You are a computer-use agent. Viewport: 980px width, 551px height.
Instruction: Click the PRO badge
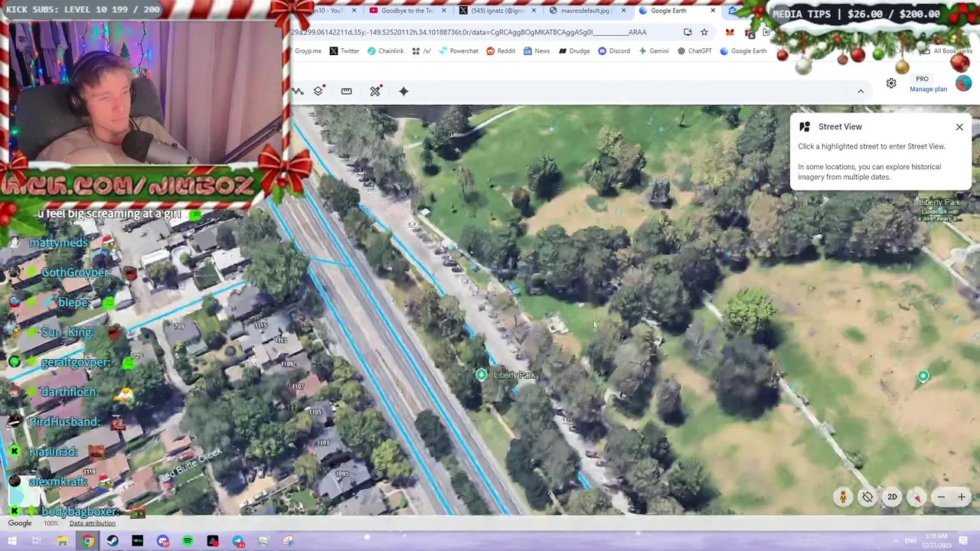click(922, 79)
